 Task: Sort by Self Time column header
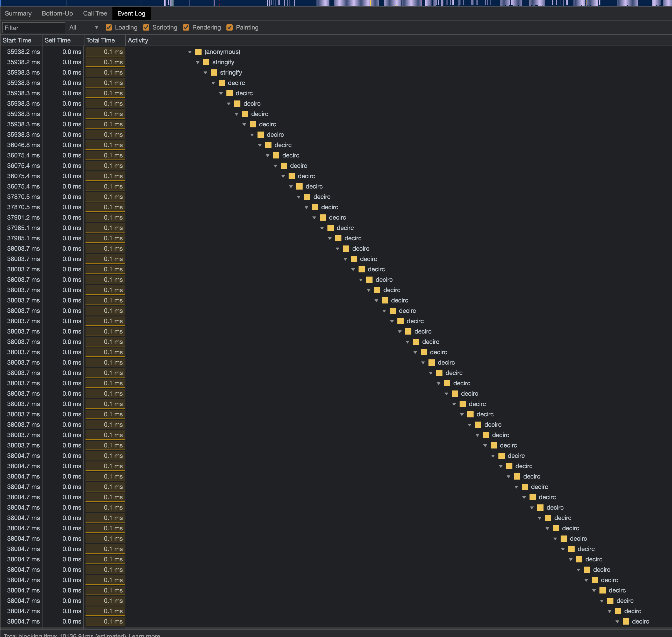[58, 40]
